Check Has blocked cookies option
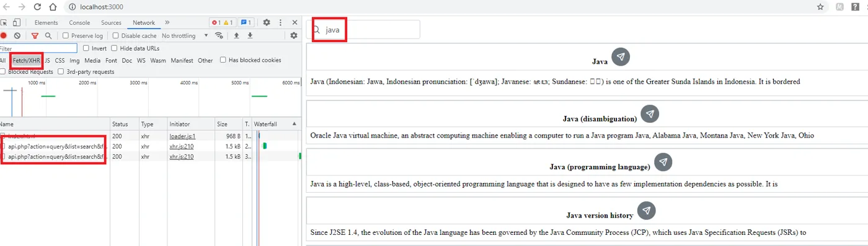The height and width of the screenshot is (246, 868). click(223, 60)
